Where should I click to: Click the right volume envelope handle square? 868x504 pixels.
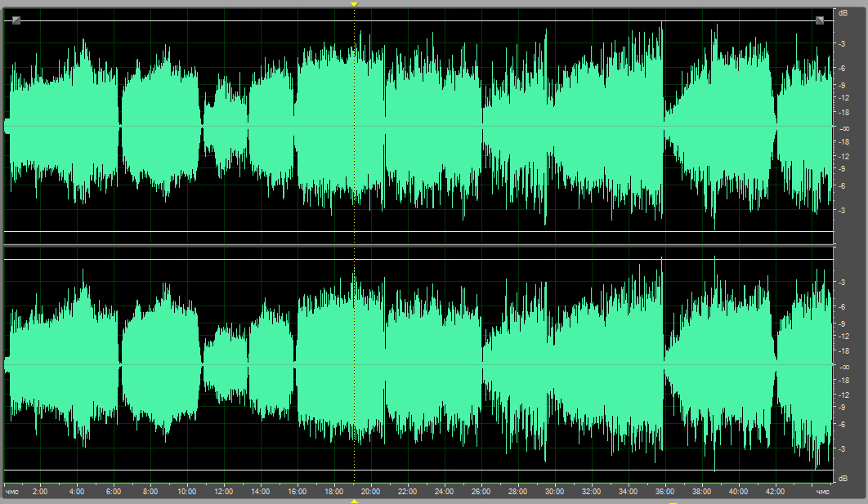820,20
